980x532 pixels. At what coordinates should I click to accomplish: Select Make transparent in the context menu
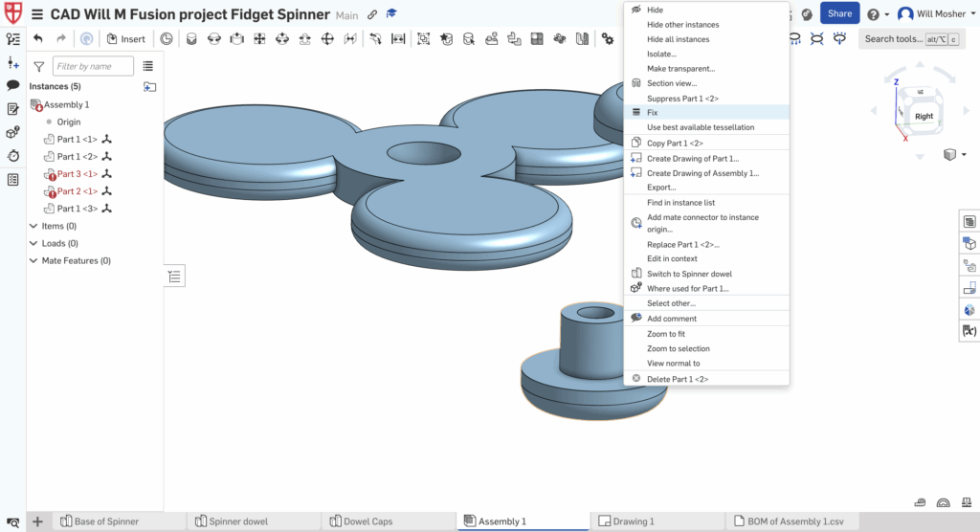click(x=680, y=69)
